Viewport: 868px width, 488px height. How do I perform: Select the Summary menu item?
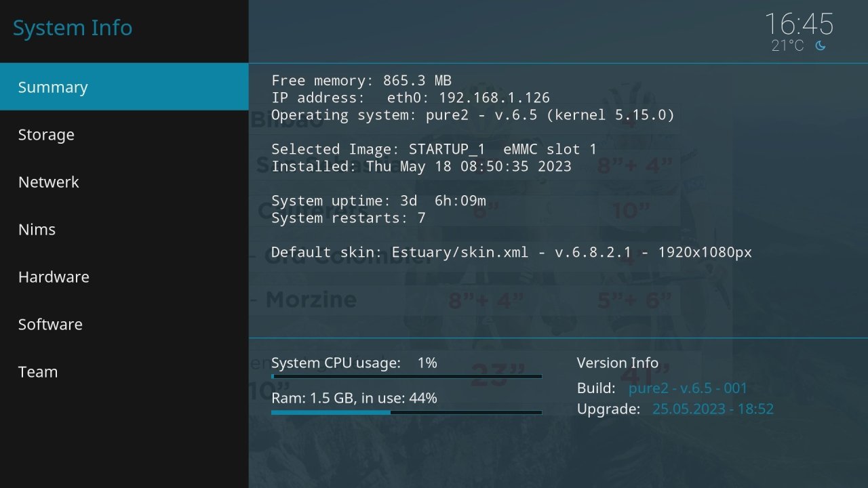[124, 87]
